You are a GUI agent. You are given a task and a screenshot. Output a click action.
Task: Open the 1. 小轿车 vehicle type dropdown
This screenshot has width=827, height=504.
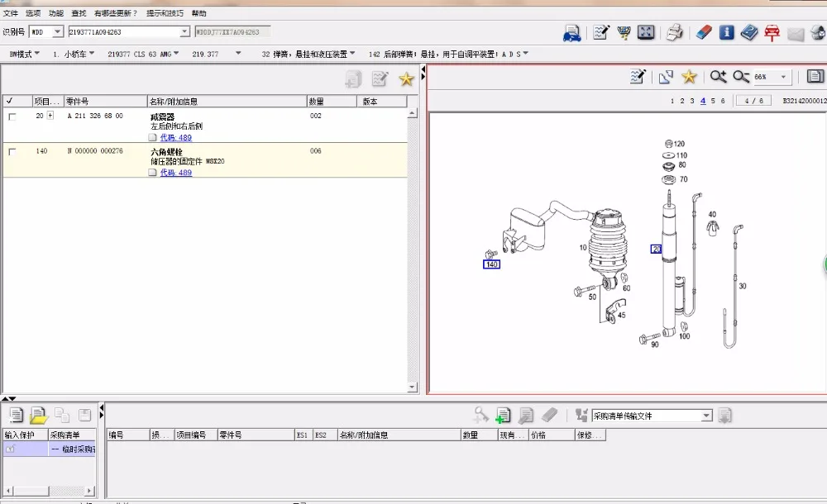point(74,54)
